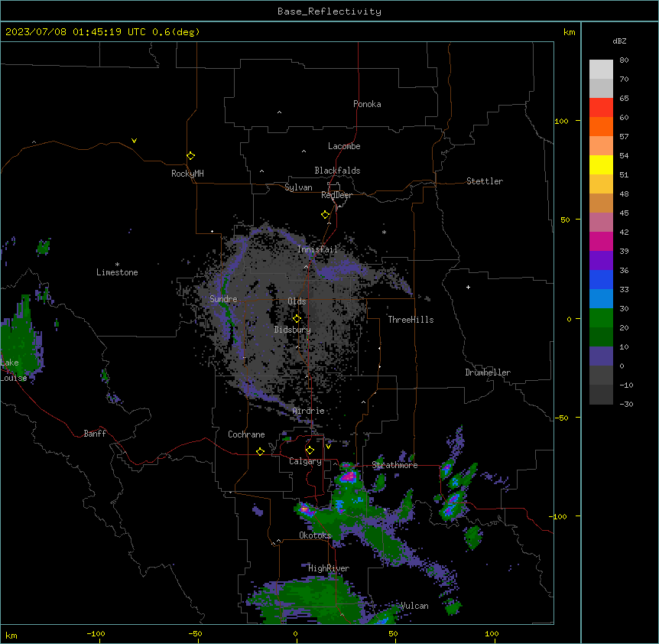
Task: Click the yellow diamond marker below Cochrane
Action: click(260, 451)
